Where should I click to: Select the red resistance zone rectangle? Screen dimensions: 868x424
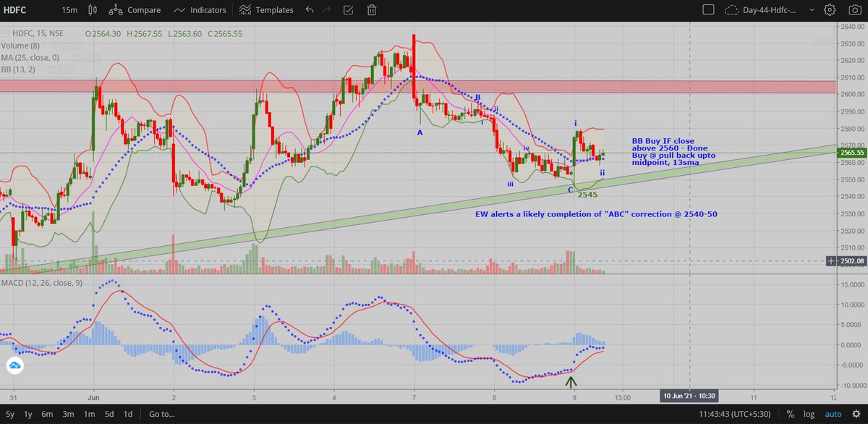419,87
